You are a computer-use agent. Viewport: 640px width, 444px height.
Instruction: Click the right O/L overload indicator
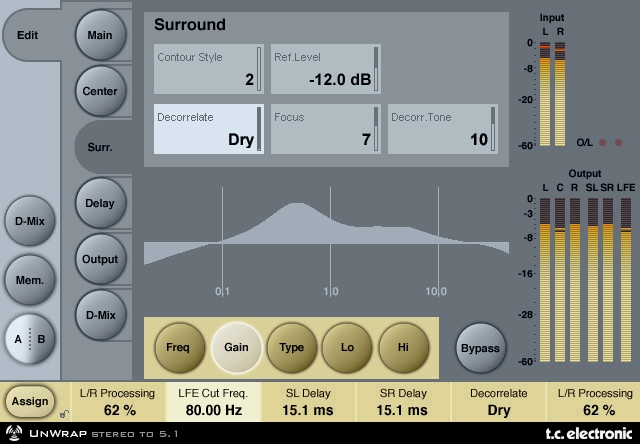tap(618, 142)
